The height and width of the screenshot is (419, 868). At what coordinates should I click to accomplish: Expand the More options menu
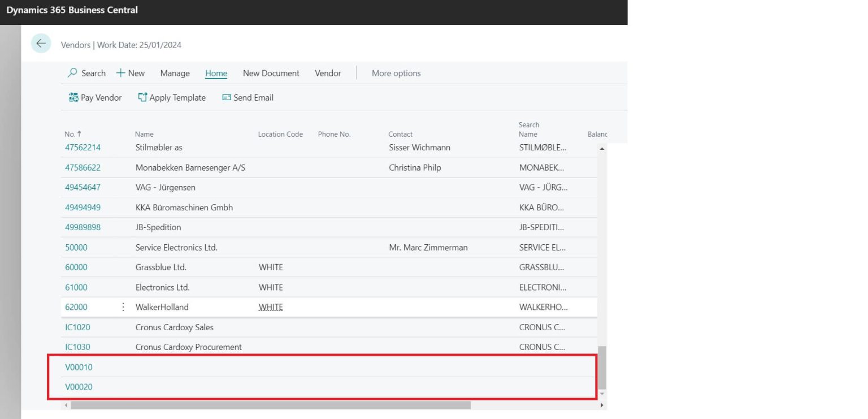point(396,73)
